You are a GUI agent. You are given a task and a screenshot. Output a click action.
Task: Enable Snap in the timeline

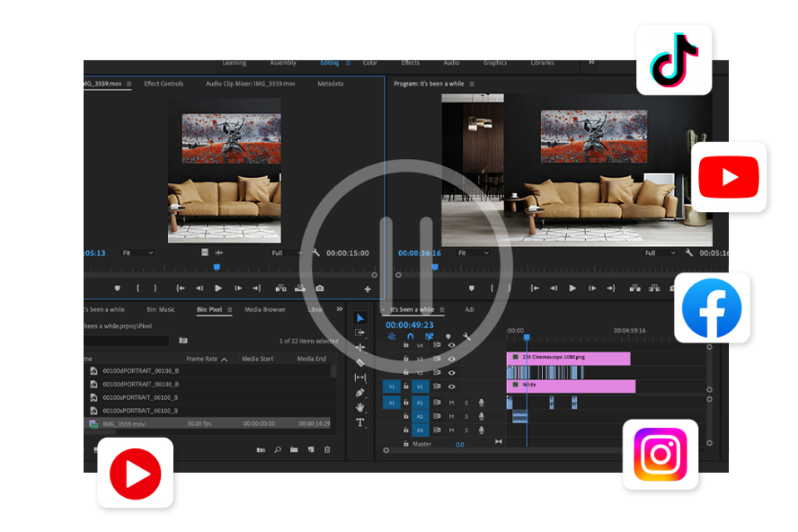click(x=411, y=336)
